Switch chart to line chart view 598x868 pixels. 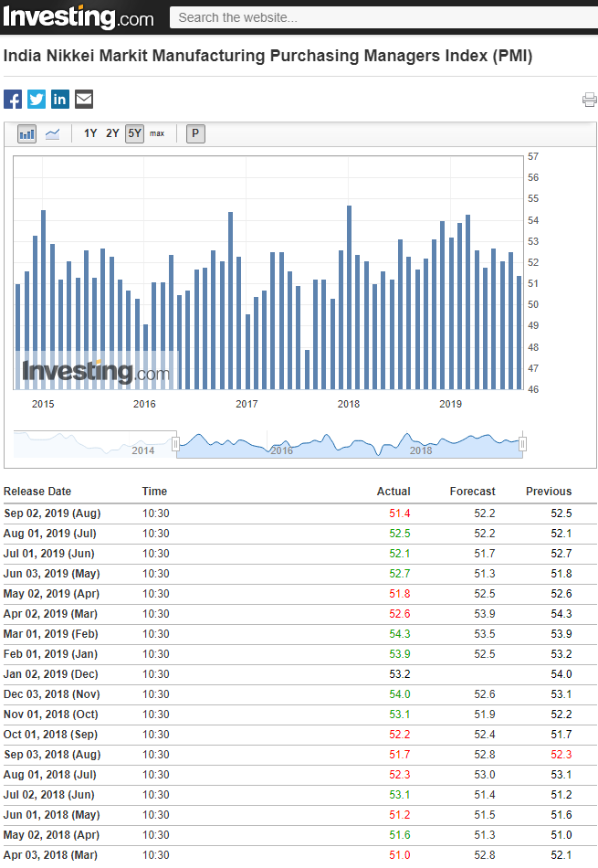[x=53, y=134]
